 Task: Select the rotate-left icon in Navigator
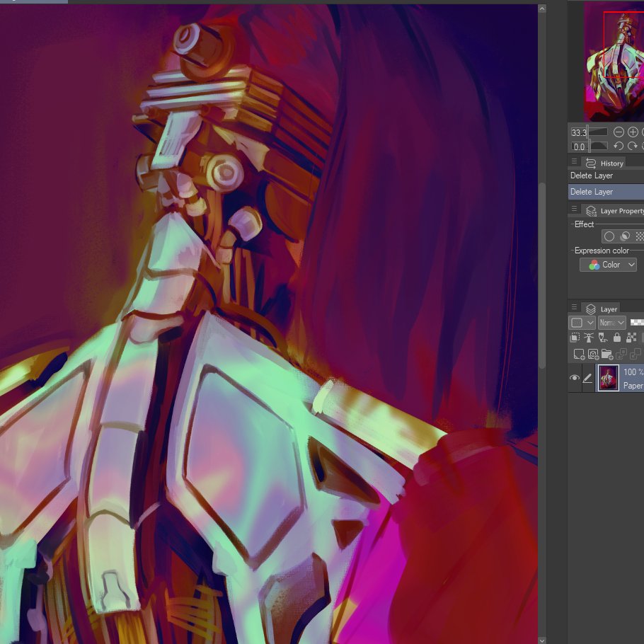click(x=619, y=146)
